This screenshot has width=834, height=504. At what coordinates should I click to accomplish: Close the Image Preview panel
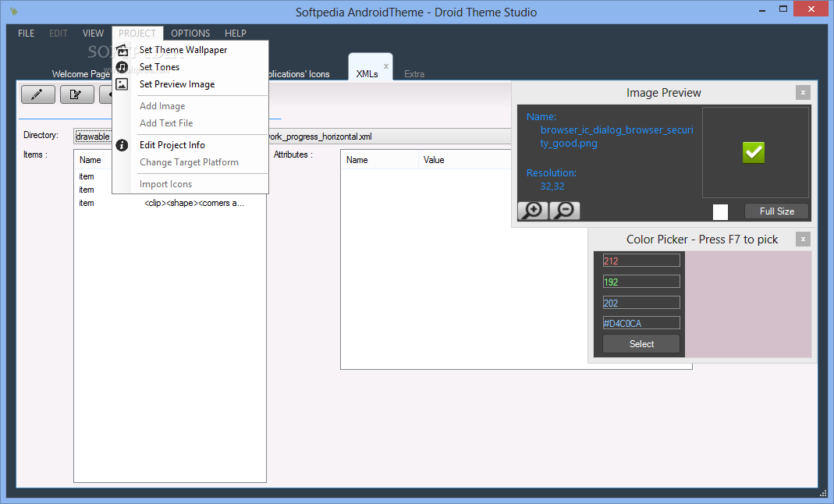click(x=803, y=93)
